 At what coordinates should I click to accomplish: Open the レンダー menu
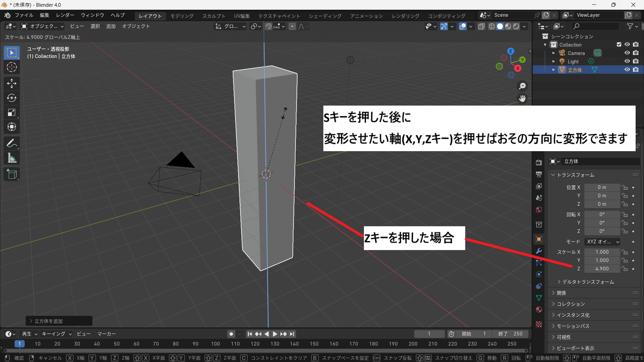(65, 15)
